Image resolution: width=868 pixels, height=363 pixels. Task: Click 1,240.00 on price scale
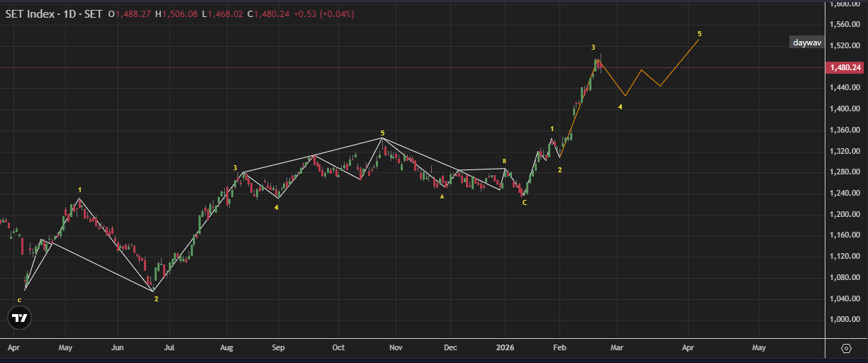[x=845, y=194]
